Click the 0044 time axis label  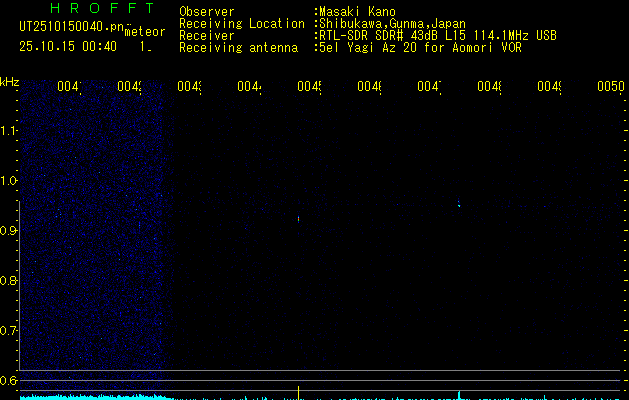250,86
